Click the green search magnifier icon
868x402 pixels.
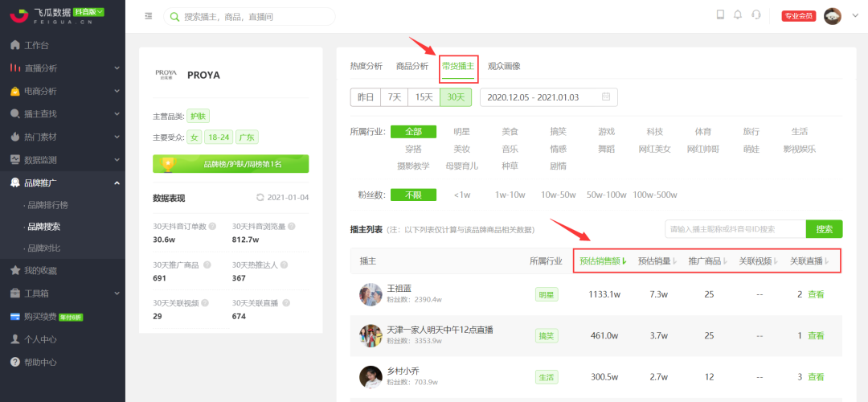(175, 17)
